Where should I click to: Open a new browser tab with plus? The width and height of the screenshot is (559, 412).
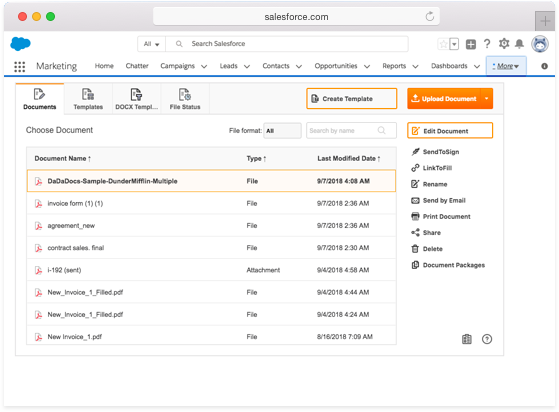[545, 21]
